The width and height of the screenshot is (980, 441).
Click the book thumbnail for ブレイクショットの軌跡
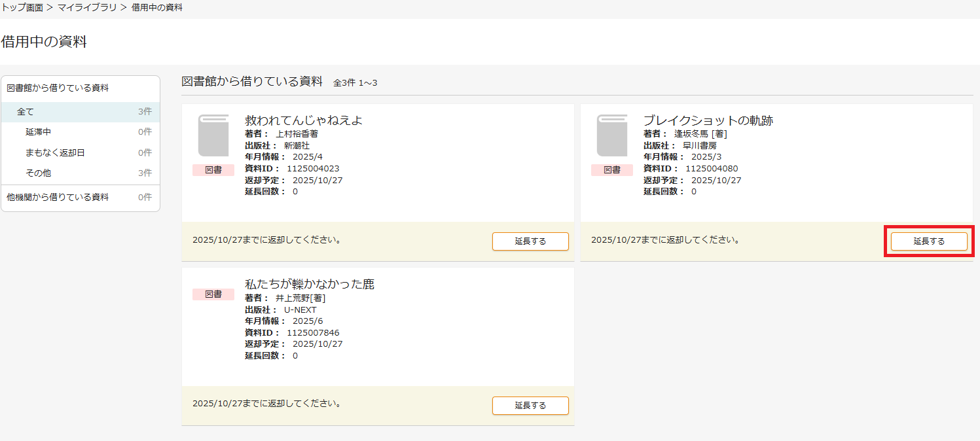click(x=612, y=134)
